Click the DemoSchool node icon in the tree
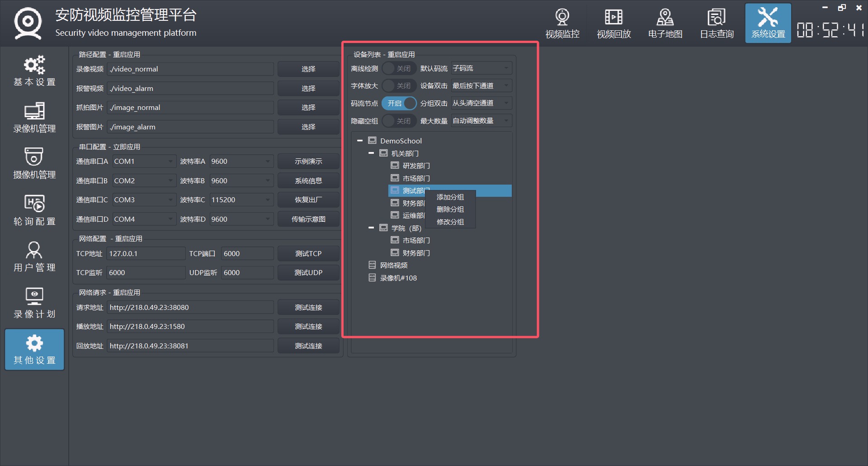This screenshot has width=868, height=466. [x=372, y=140]
